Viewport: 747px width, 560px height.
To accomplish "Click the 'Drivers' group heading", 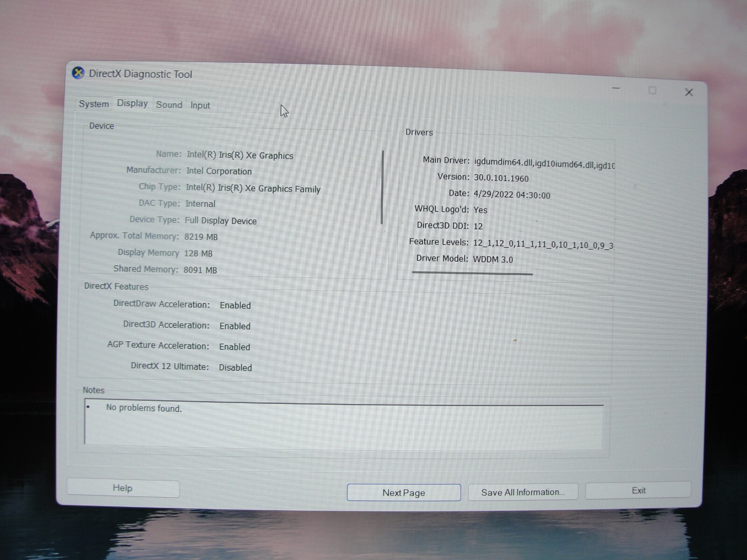I will point(419,133).
